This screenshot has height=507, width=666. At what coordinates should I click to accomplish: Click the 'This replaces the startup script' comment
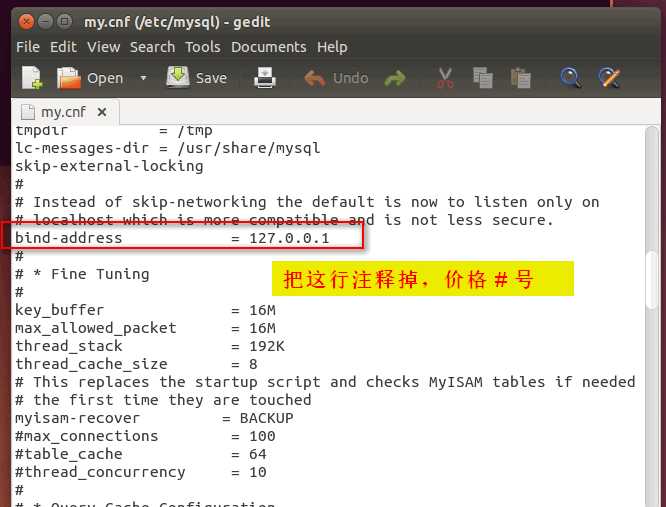325,382
